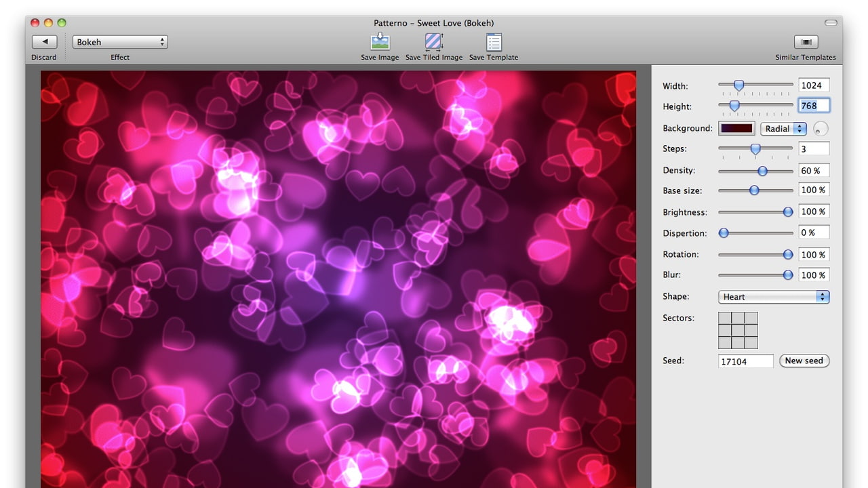Click the toolbar toggle pill in title bar

pos(831,23)
